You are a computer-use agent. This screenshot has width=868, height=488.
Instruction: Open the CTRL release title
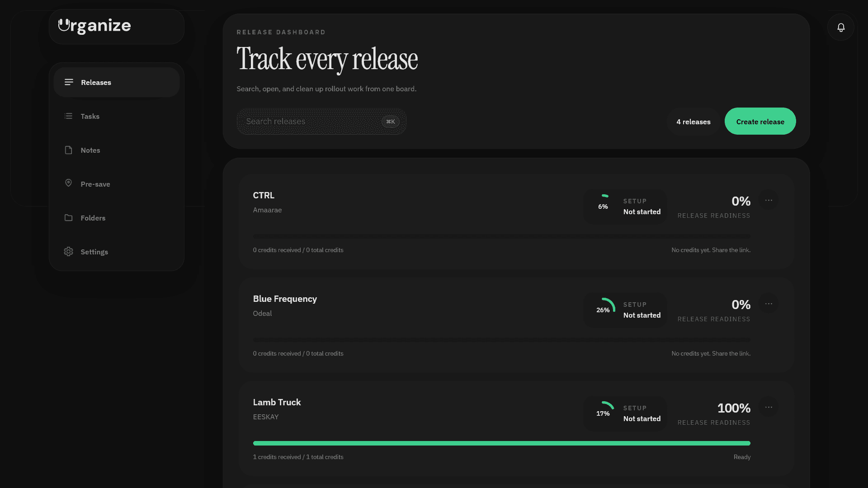pyautogui.click(x=263, y=195)
